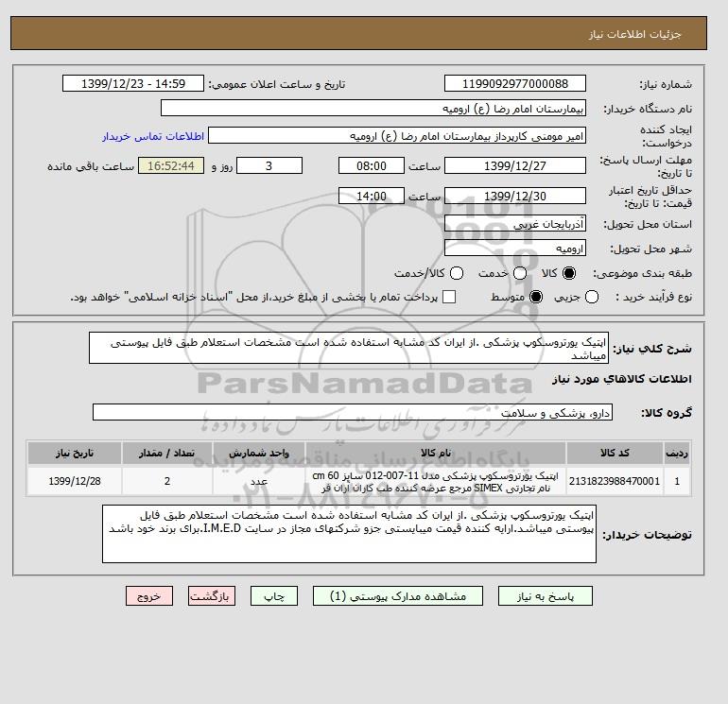Click the province field آذربایجان غربی

point(515,224)
